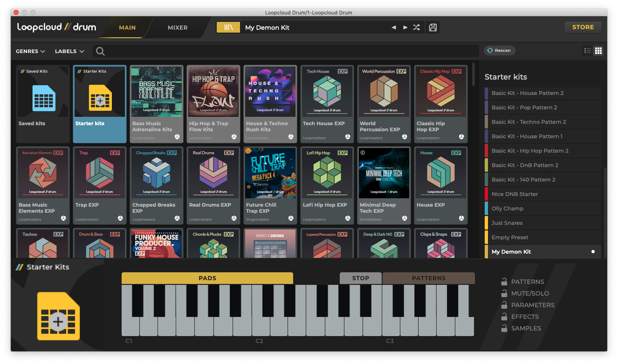
Task: Open House & Techno Rush Kits pack
Action: (270, 104)
